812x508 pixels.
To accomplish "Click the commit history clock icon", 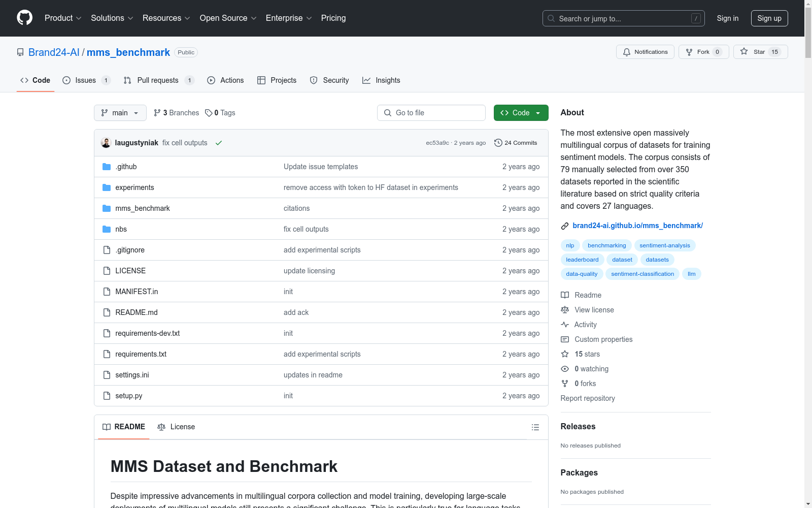I will [x=498, y=143].
